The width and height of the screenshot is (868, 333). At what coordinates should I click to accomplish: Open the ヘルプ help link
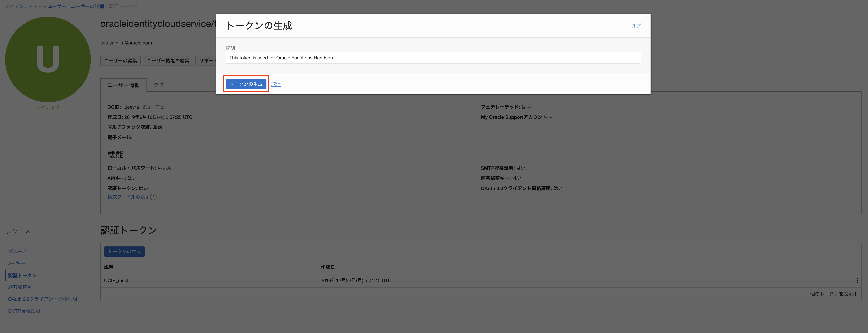tap(633, 26)
